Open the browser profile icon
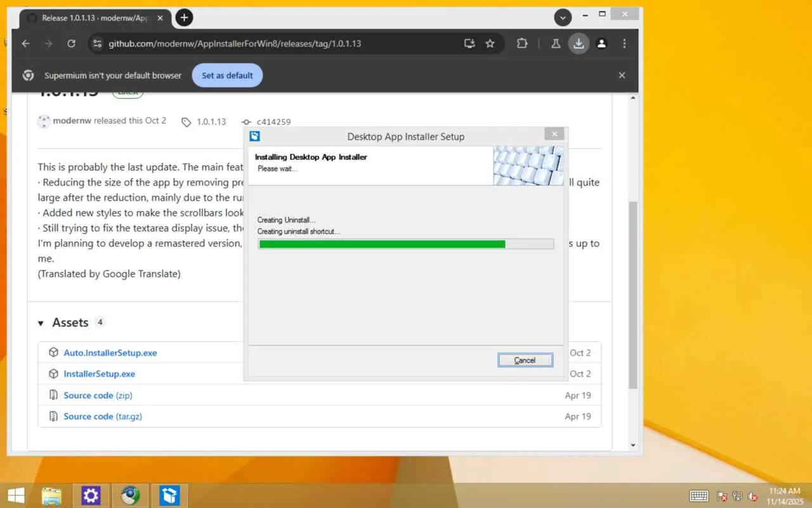 pyautogui.click(x=601, y=44)
